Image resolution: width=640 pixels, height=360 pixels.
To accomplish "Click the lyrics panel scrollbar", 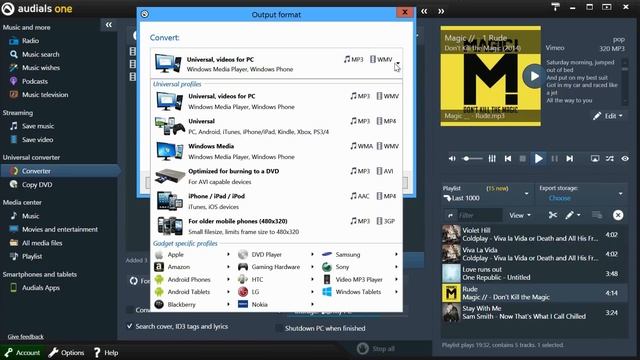I will coord(624,81).
